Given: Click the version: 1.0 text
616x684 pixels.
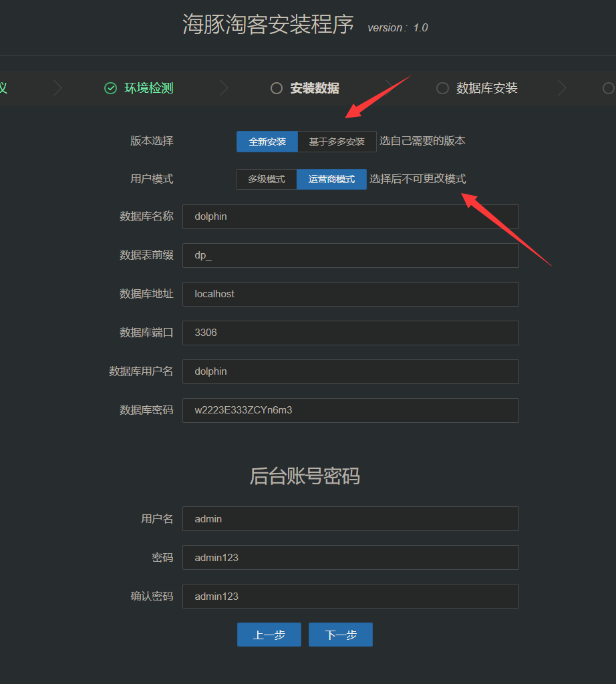Looking at the screenshot, I should (x=398, y=28).
